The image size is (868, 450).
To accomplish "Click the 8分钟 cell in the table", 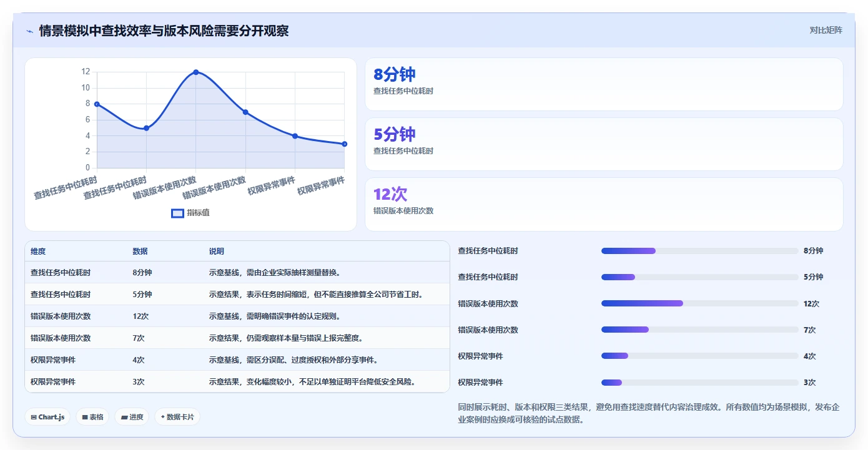I will coord(142,273).
